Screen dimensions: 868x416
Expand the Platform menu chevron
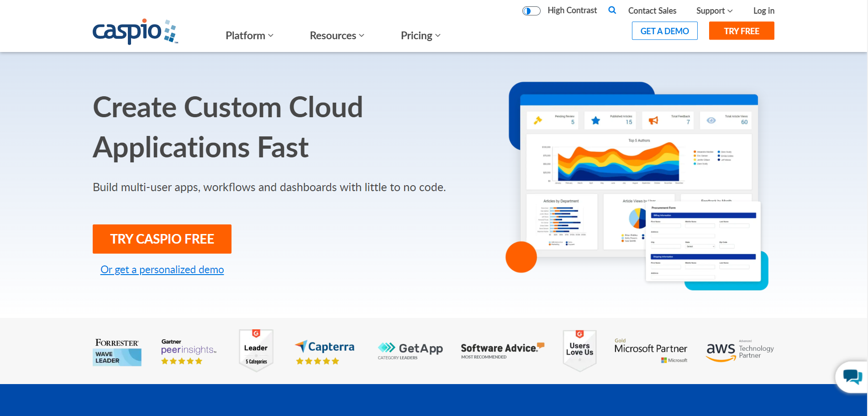[x=271, y=36]
